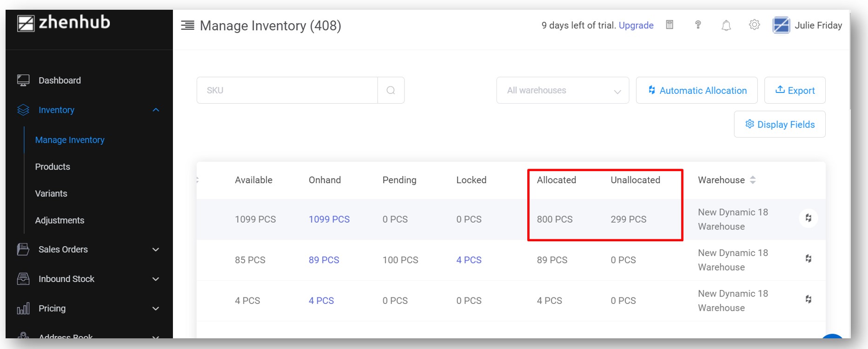Open the calculator icon in header
Image resolution: width=868 pixels, height=349 pixels.
pyautogui.click(x=669, y=25)
